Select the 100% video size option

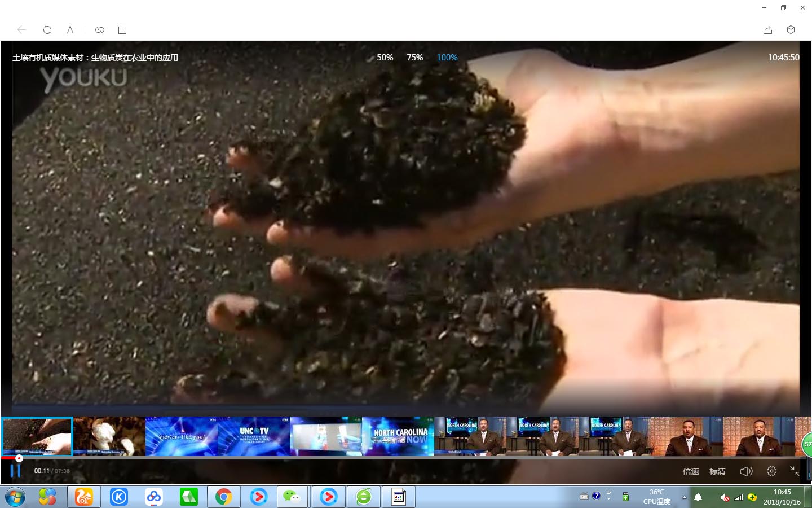(x=447, y=58)
